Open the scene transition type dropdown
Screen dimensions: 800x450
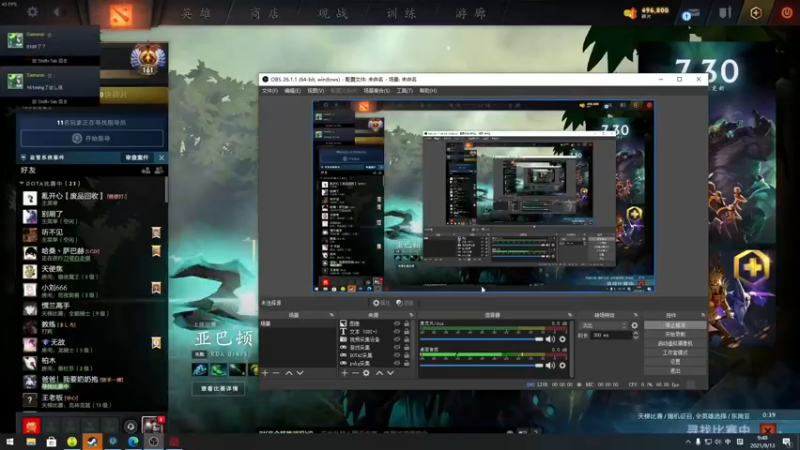(x=604, y=326)
